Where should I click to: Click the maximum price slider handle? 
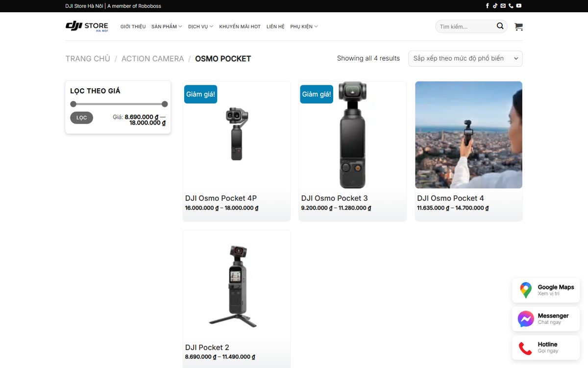coord(165,104)
